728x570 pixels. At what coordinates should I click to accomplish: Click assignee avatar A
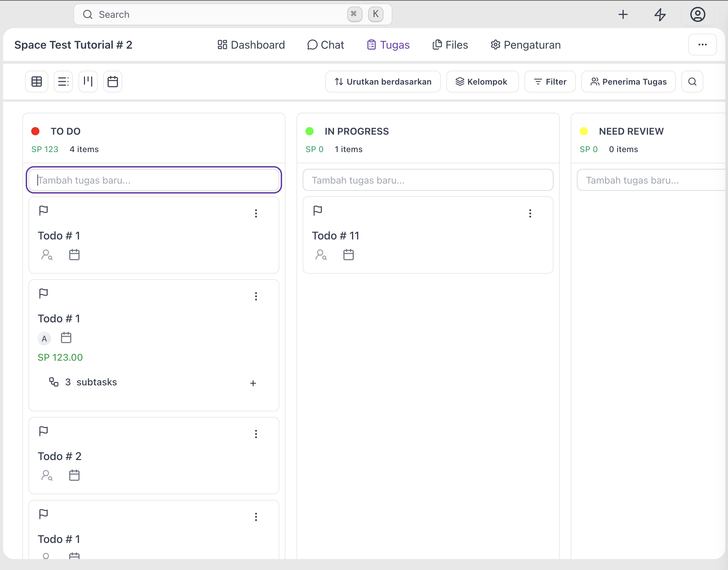pos(44,338)
